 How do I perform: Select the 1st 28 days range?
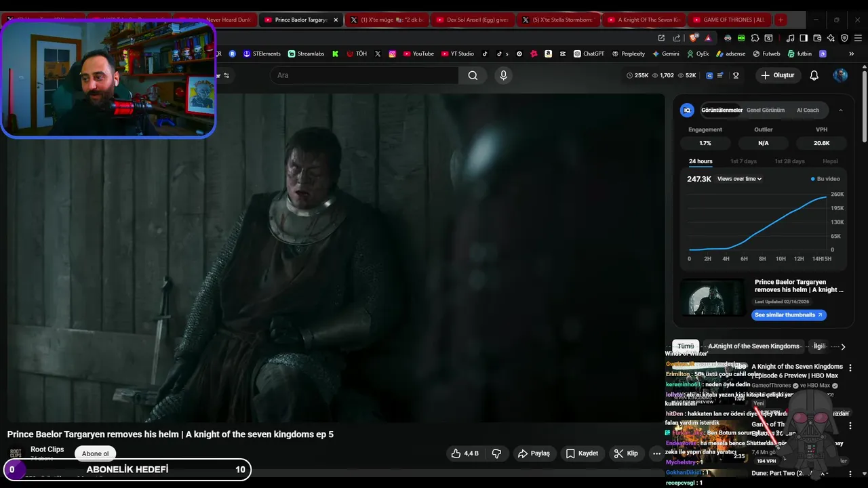point(789,161)
